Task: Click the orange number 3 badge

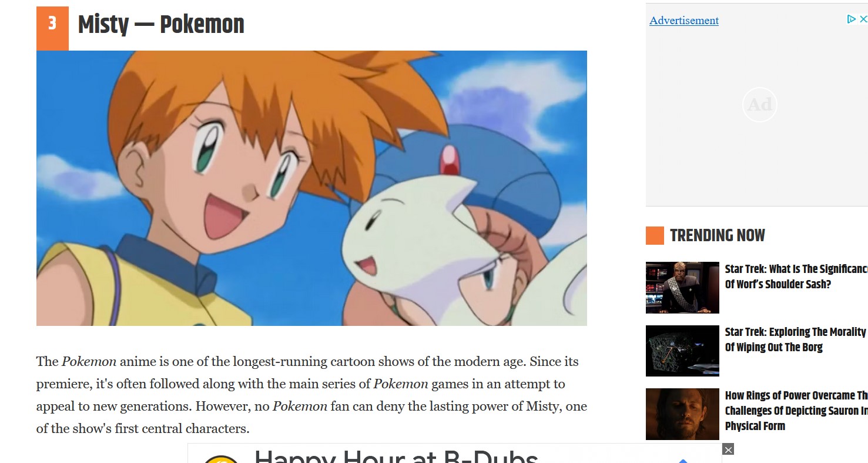Action: (52, 28)
